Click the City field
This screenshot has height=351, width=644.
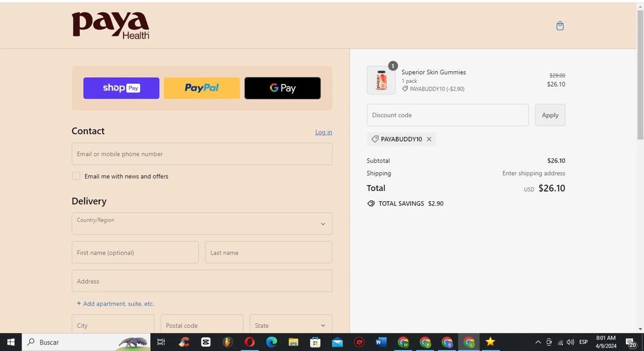coord(113,324)
